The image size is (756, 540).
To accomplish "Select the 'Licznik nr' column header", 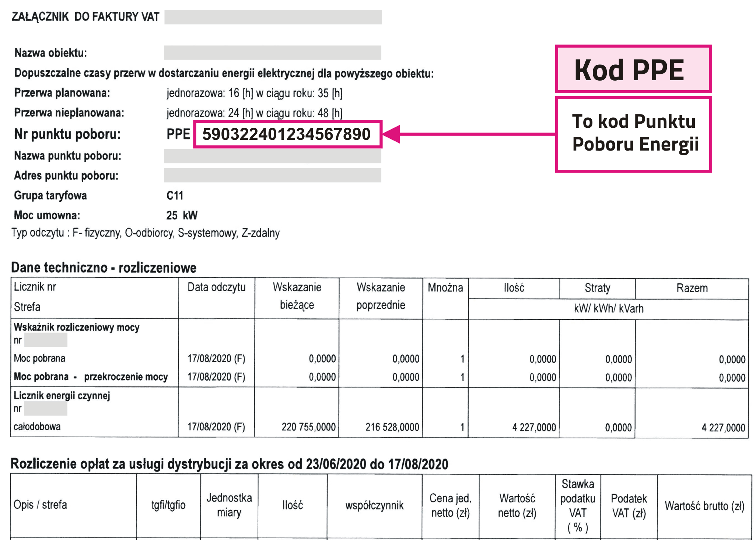I will [35, 287].
